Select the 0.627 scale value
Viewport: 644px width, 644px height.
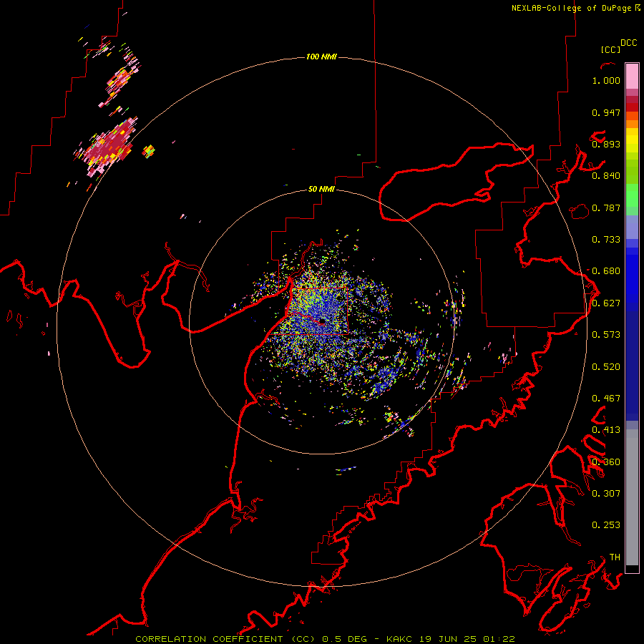606,303
